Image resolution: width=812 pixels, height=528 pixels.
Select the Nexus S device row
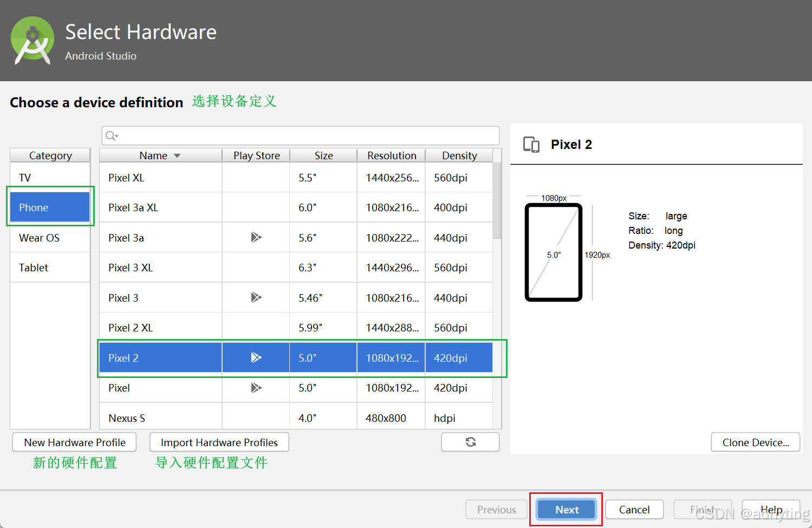click(296, 416)
